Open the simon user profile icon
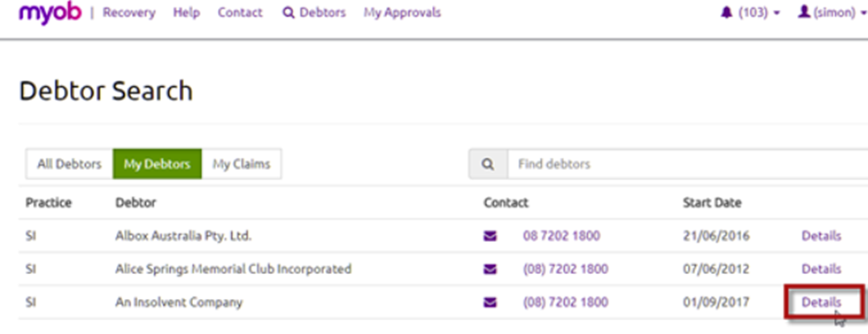 click(803, 12)
